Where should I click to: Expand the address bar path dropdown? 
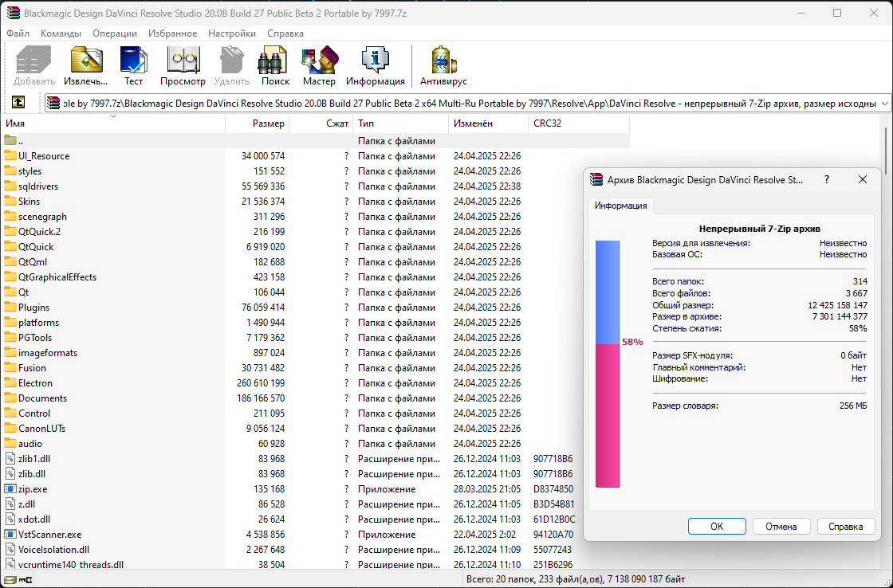[885, 103]
